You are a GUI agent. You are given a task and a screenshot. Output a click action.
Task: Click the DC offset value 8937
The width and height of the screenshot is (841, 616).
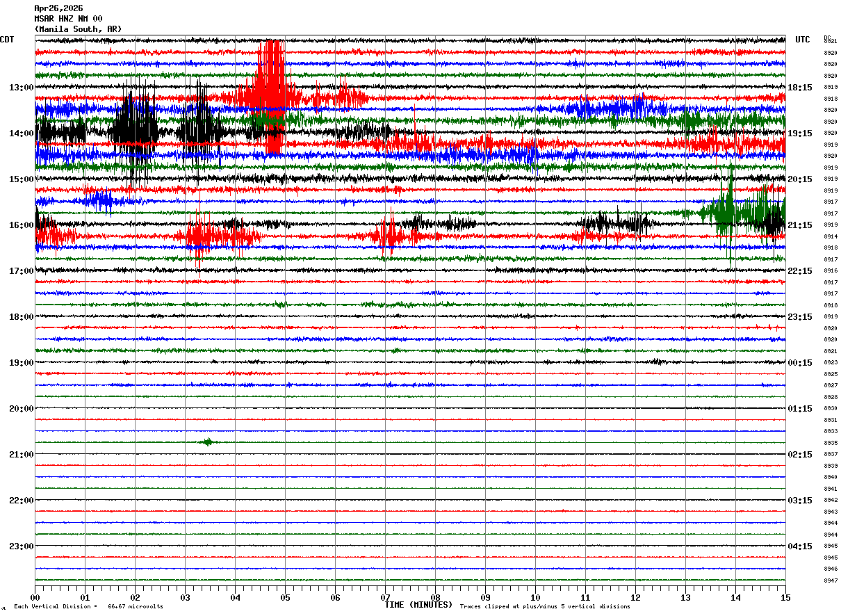point(831,454)
